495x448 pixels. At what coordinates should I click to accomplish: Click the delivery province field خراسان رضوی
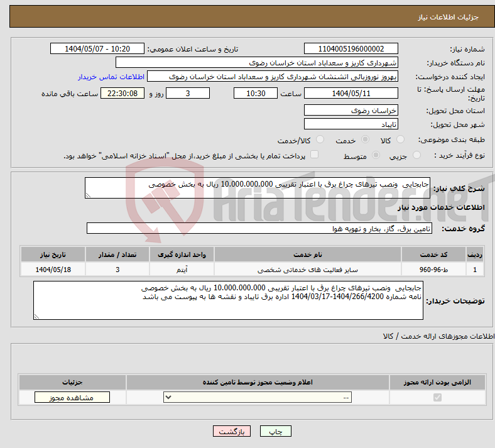pyautogui.click(x=351, y=110)
